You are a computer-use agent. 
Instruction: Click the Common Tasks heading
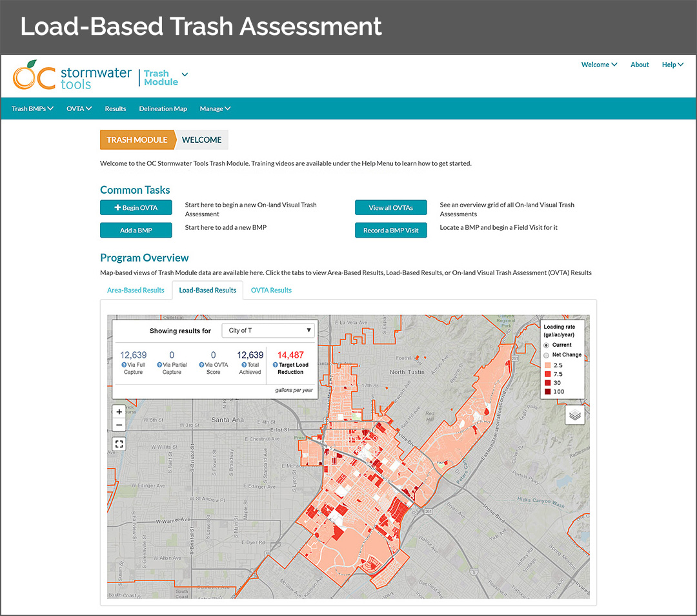point(135,190)
